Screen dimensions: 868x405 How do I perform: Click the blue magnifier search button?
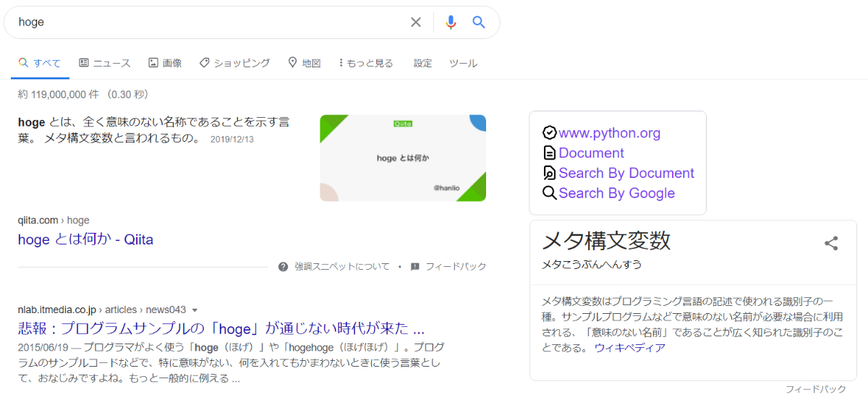[x=479, y=22]
